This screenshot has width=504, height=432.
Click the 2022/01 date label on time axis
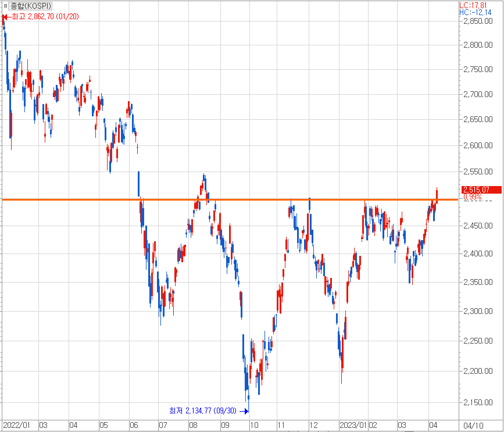click(16, 425)
